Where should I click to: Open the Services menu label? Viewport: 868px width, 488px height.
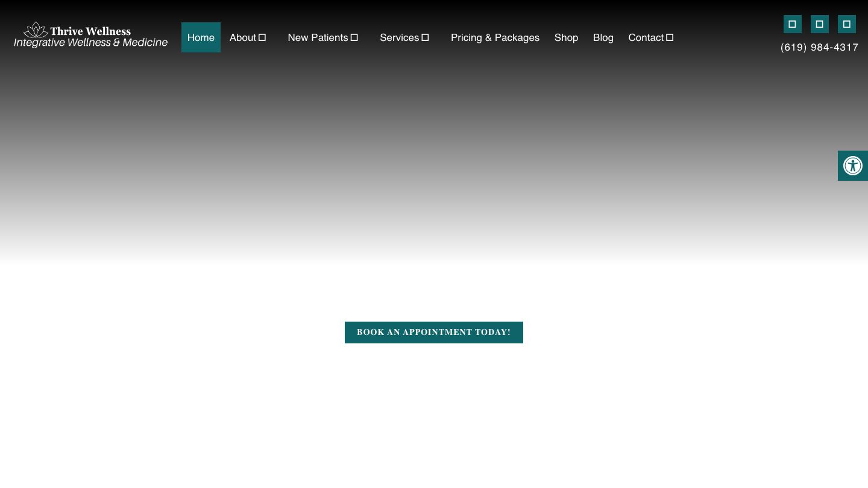pos(399,37)
